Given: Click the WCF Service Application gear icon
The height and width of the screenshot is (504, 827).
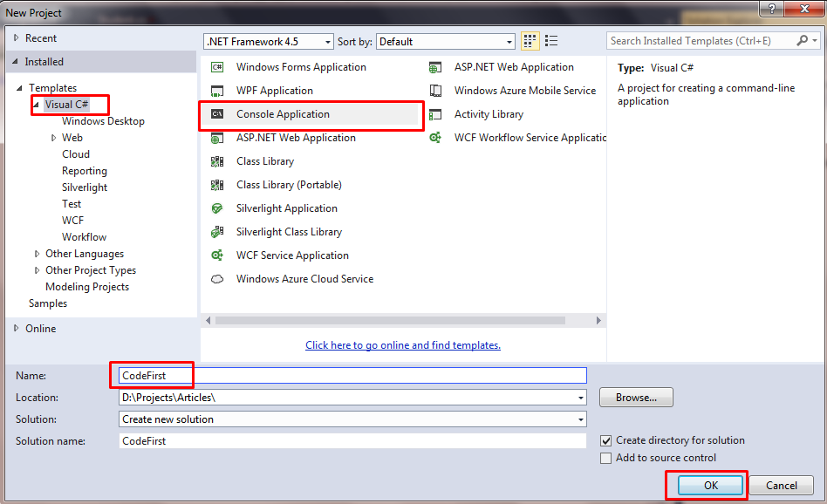Looking at the screenshot, I should tap(217, 255).
